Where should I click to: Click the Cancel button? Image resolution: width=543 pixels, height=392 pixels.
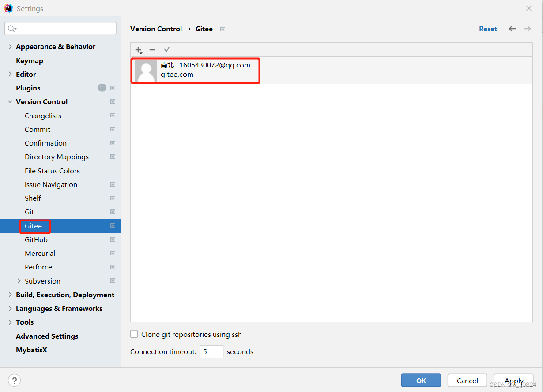467,381
